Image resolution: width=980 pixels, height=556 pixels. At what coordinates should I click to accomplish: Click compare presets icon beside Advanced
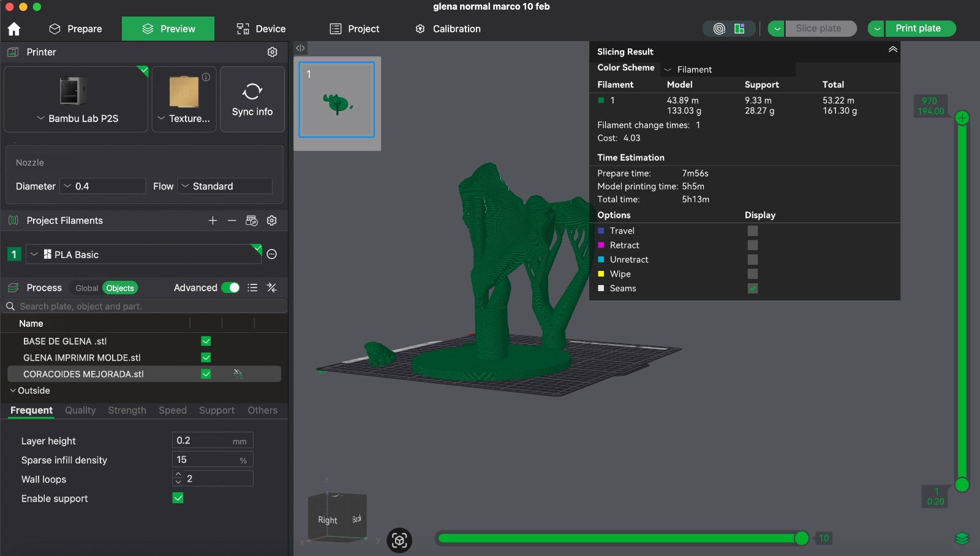(x=272, y=288)
